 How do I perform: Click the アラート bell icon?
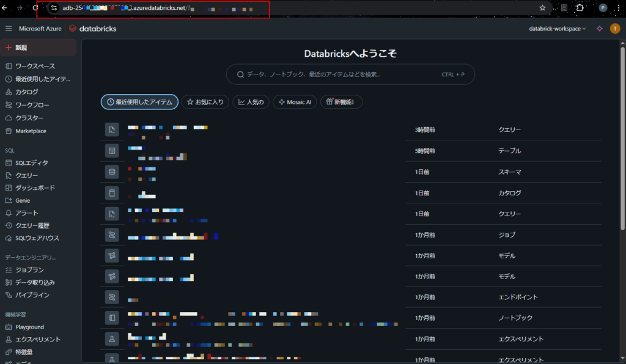[x=9, y=213]
